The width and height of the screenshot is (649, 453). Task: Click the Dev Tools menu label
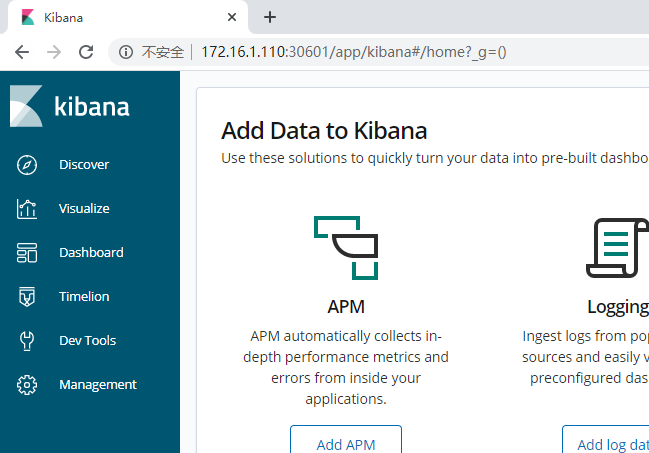point(88,341)
